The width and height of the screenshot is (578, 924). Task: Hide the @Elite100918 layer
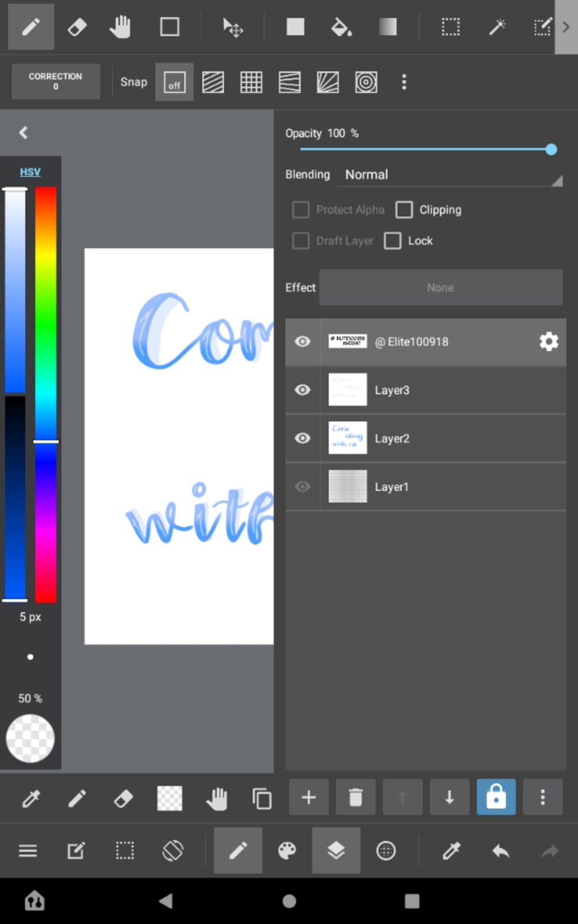pos(303,341)
